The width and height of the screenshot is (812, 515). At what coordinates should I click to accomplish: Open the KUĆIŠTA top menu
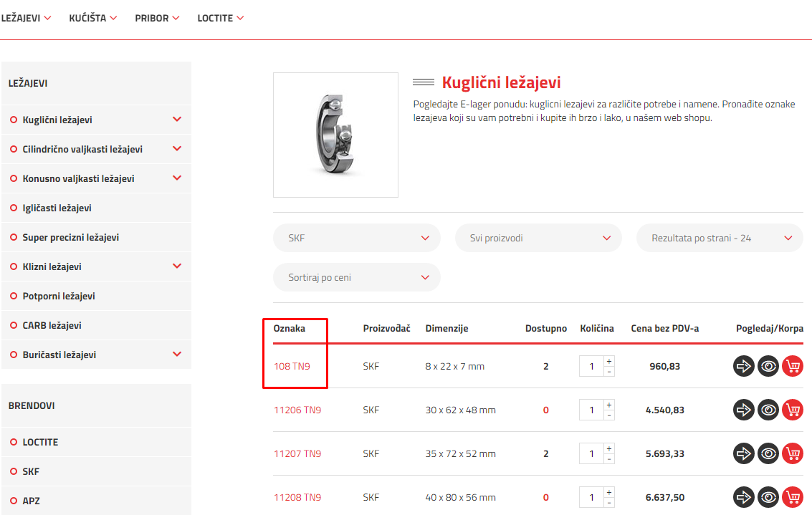[x=92, y=18]
